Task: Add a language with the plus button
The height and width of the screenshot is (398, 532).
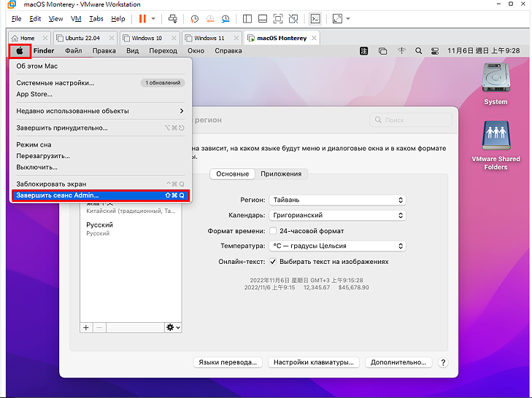Action: click(86, 327)
